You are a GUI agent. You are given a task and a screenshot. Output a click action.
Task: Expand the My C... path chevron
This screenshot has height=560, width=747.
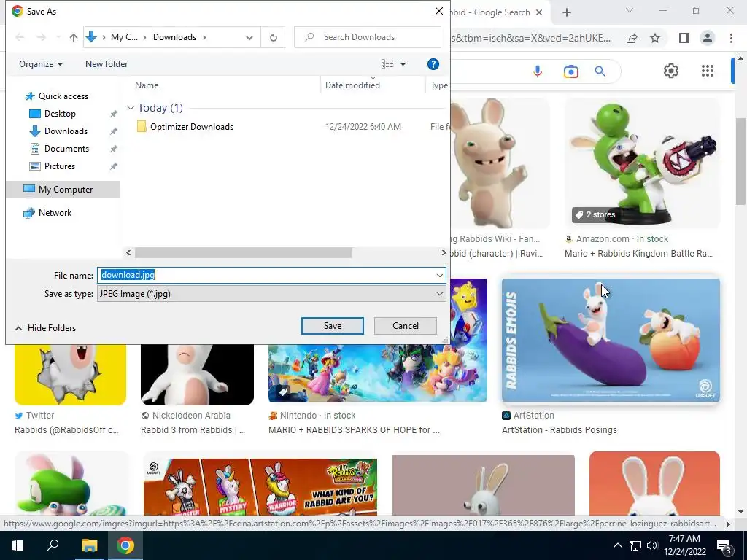[x=144, y=37]
